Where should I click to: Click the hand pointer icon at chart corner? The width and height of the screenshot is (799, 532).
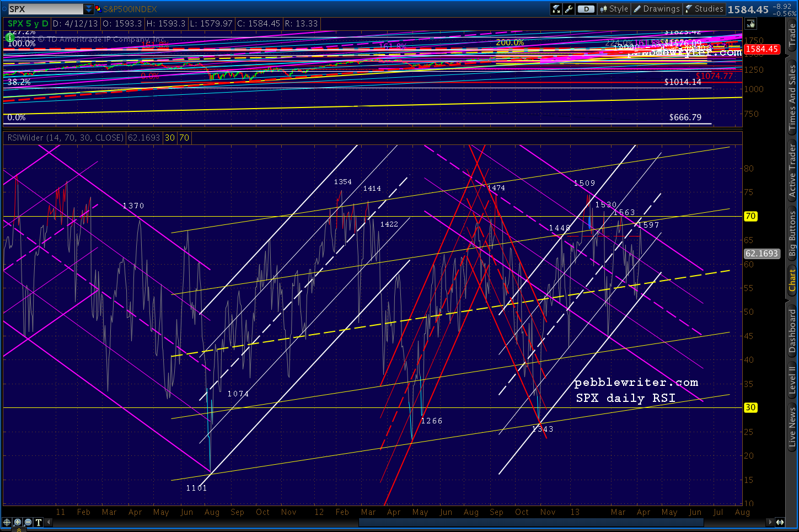(750, 24)
